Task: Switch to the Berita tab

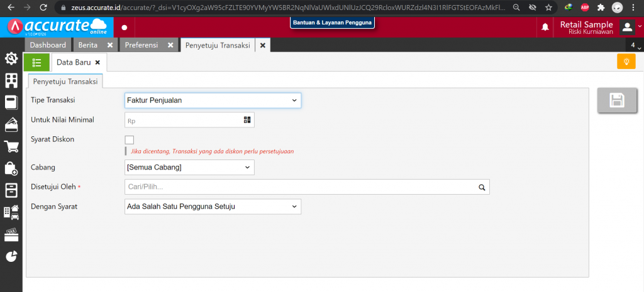Action: (88, 45)
